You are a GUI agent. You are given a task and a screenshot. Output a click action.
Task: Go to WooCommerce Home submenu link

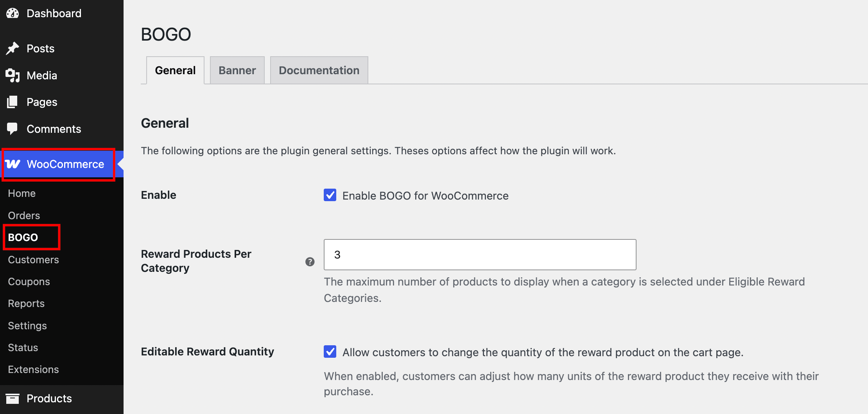pos(22,193)
